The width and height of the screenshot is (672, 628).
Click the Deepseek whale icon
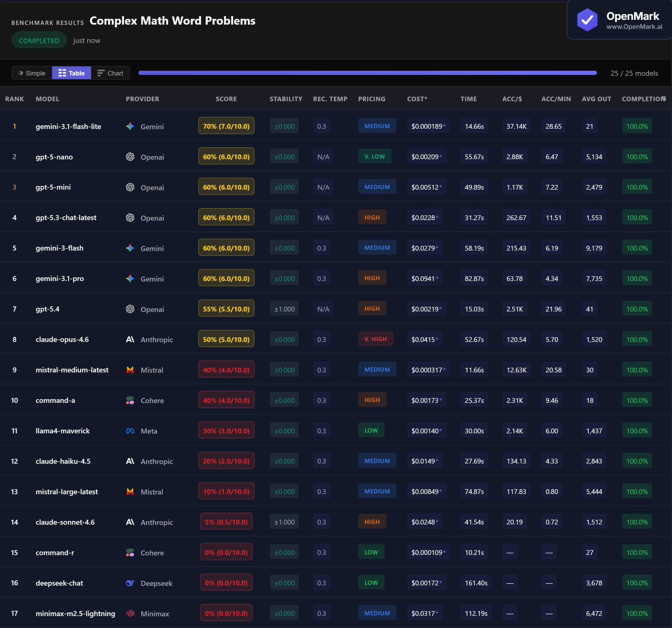tap(130, 583)
